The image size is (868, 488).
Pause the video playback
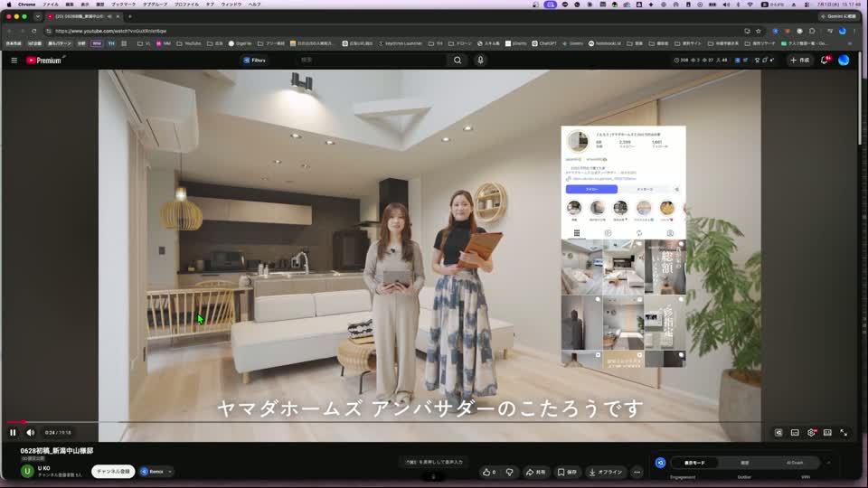pos(13,433)
